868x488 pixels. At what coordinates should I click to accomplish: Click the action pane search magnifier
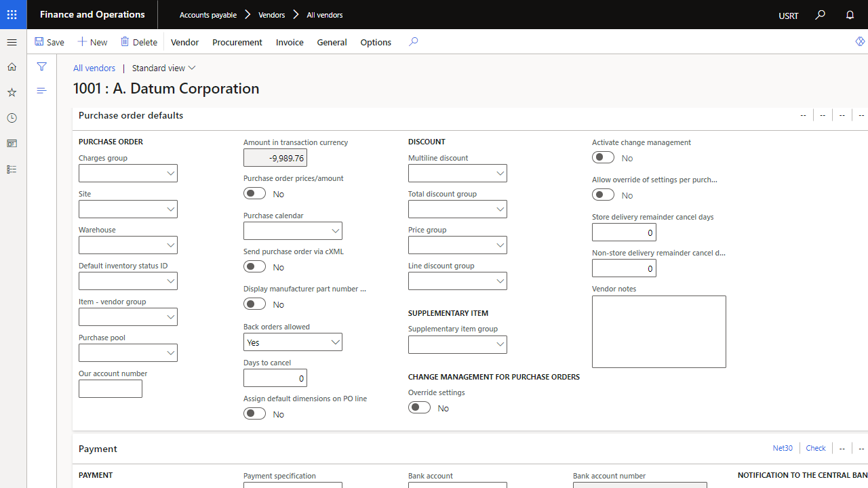413,42
